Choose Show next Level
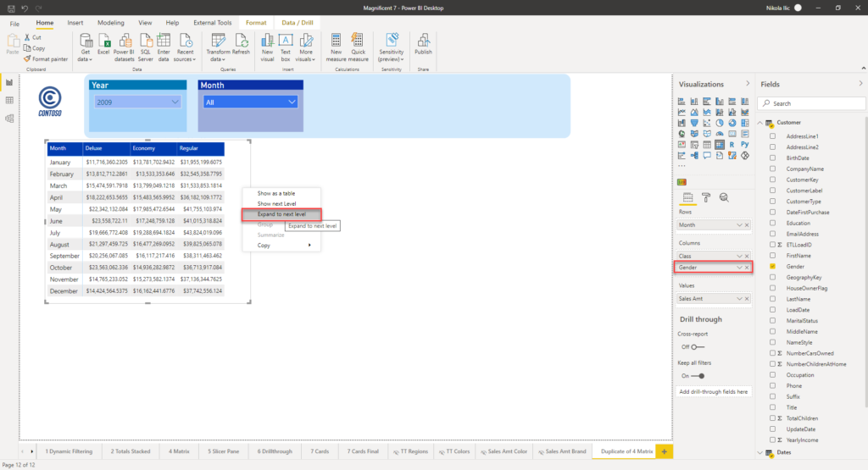This screenshot has width=868, height=470. click(x=281, y=203)
